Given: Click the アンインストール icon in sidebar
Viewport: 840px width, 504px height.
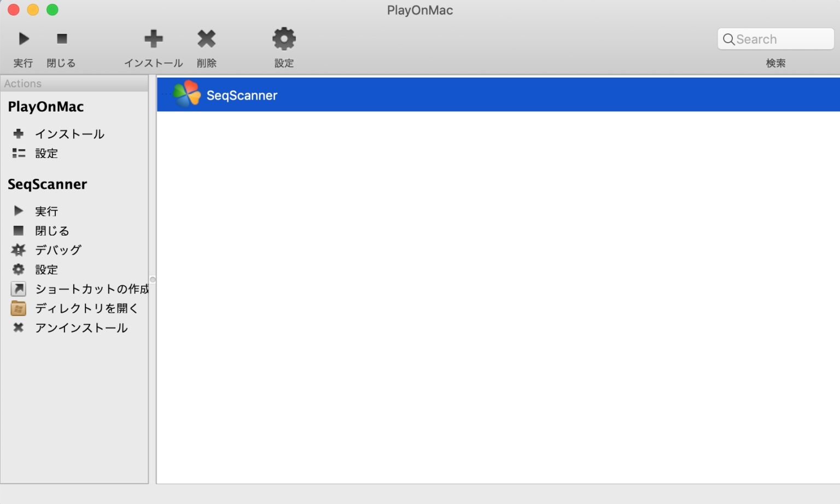Looking at the screenshot, I should pos(18,327).
